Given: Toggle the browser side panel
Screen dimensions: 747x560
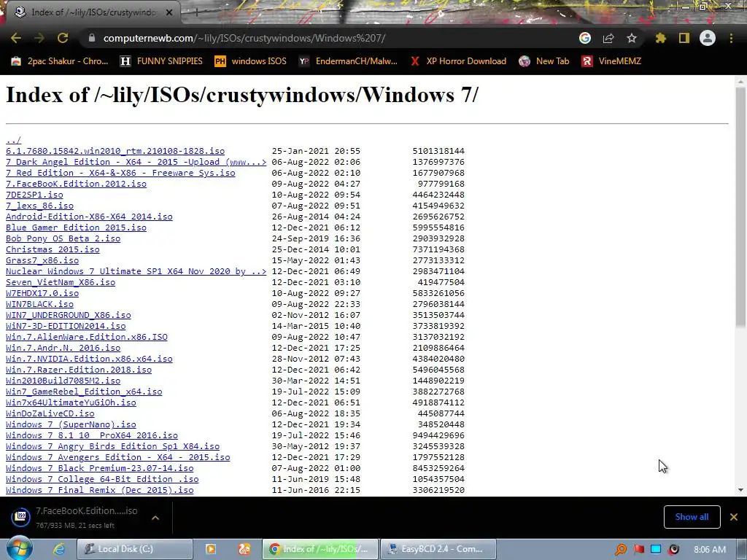Looking at the screenshot, I should click(684, 38).
